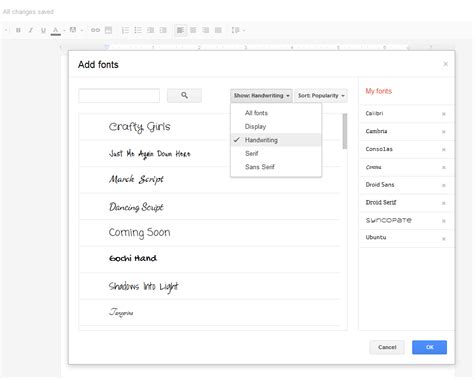Viewport: 474px width, 379px height.
Task: Select Droid Serif in My fonts list
Action: pyautogui.click(x=381, y=202)
